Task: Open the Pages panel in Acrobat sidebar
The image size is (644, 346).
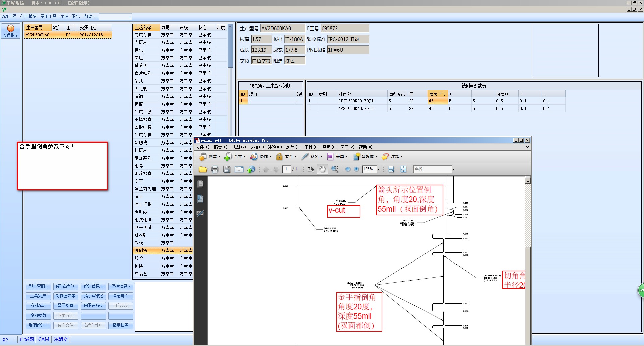Action: pos(200,184)
